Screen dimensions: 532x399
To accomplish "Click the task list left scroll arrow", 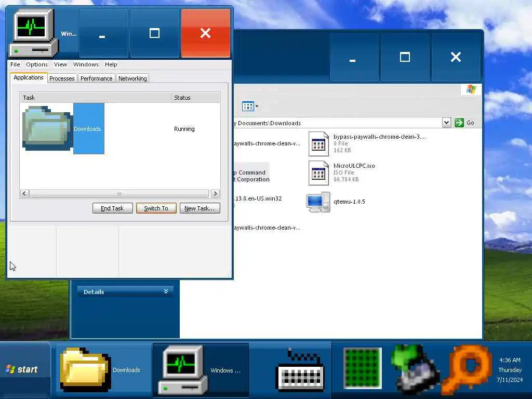I will tap(24, 194).
